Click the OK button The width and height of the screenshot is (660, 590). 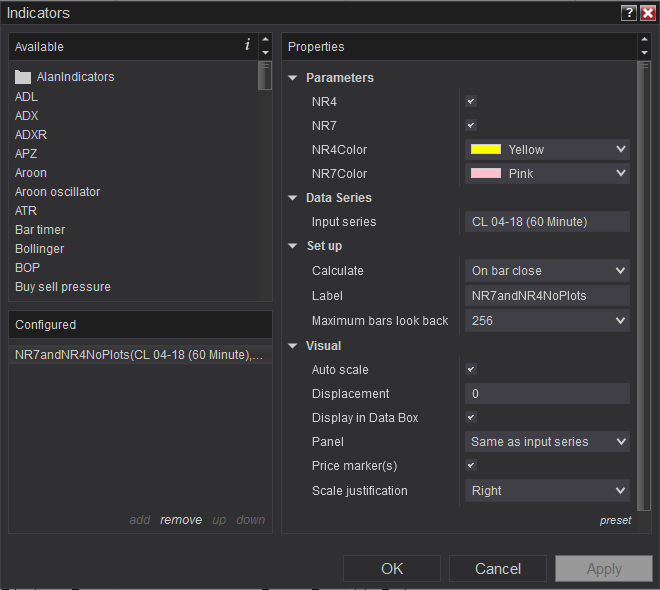pos(392,568)
